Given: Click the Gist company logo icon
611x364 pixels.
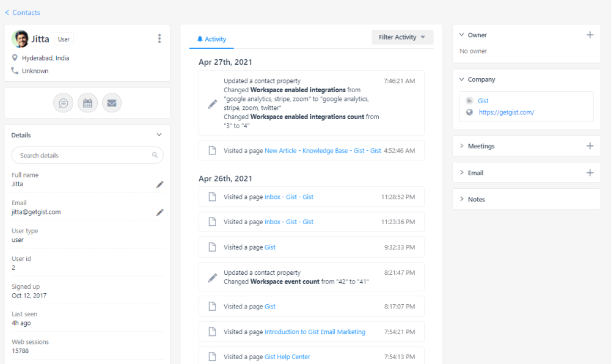Looking at the screenshot, I should tap(469, 100).
